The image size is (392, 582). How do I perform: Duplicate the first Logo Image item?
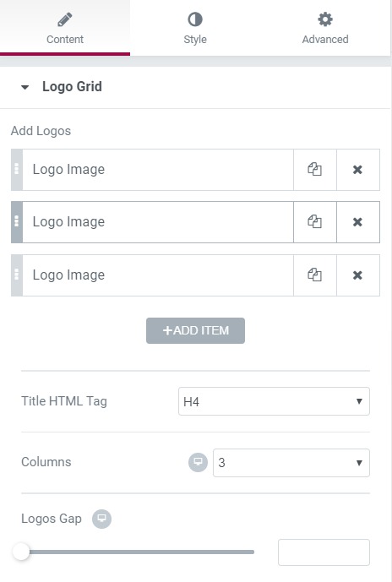(x=315, y=170)
